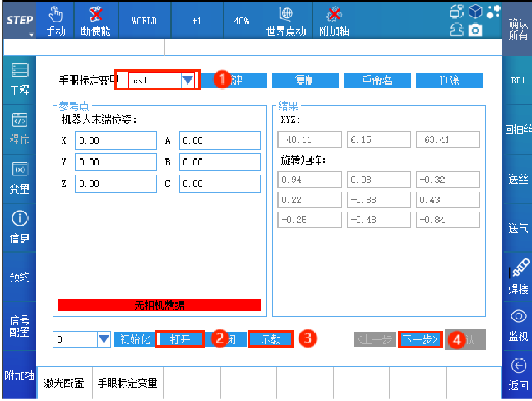Click the 下一步 next step button
532x401 pixels.
[x=420, y=339]
